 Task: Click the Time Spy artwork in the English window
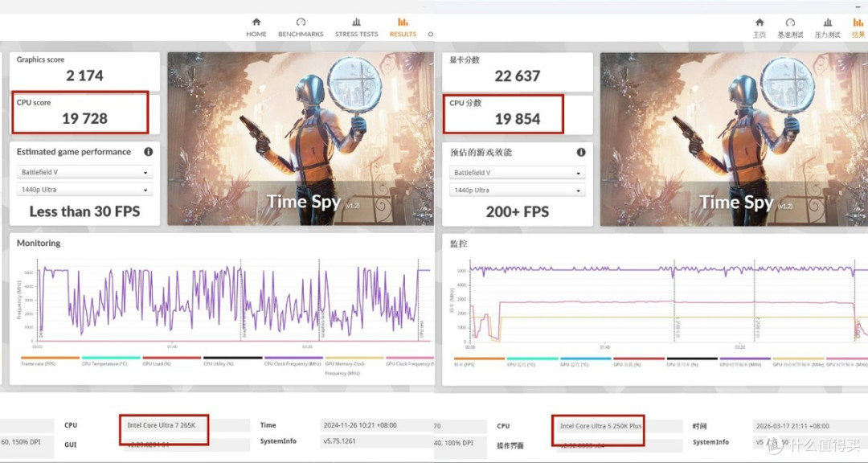[x=301, y=138]
